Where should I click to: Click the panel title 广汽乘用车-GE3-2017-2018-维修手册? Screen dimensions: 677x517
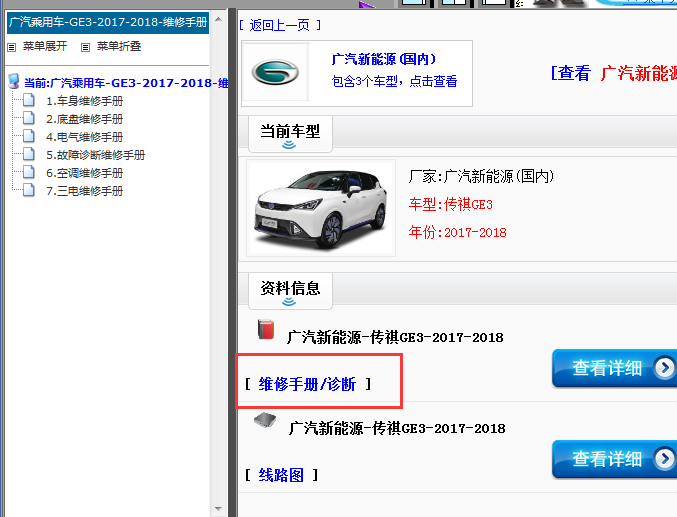pos(108,22)
